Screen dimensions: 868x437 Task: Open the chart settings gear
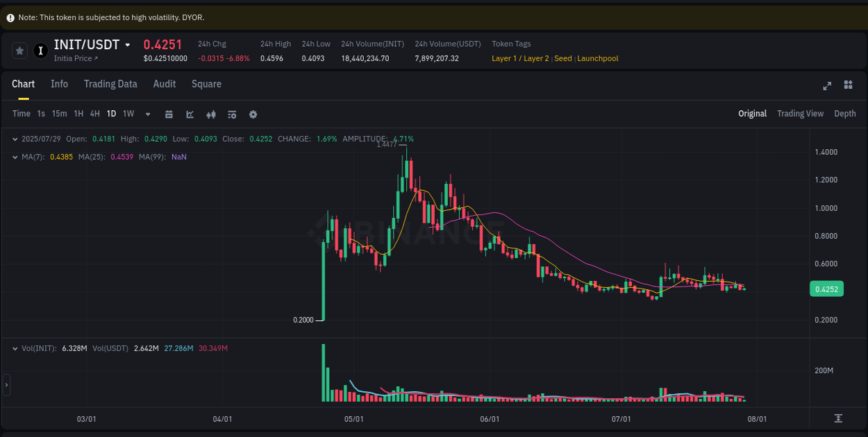(x=253, y=114)
